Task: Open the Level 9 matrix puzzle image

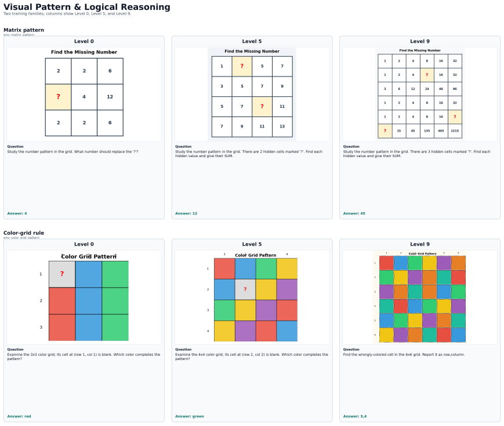Action: 420,94
